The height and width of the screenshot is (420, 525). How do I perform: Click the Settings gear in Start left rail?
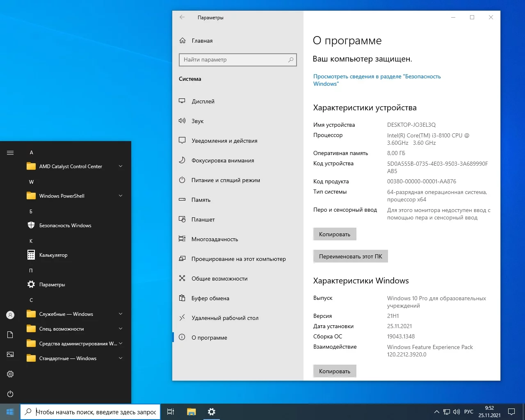[10, 374]
